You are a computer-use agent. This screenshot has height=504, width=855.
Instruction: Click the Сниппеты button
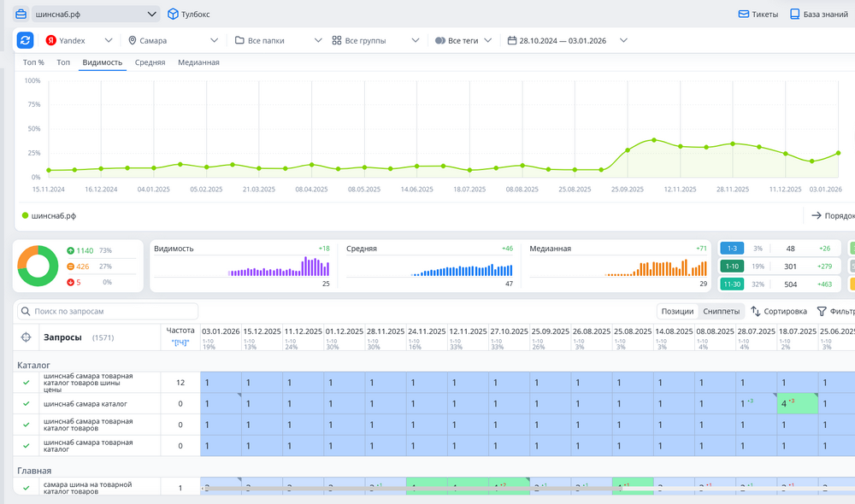click(721, 312)
